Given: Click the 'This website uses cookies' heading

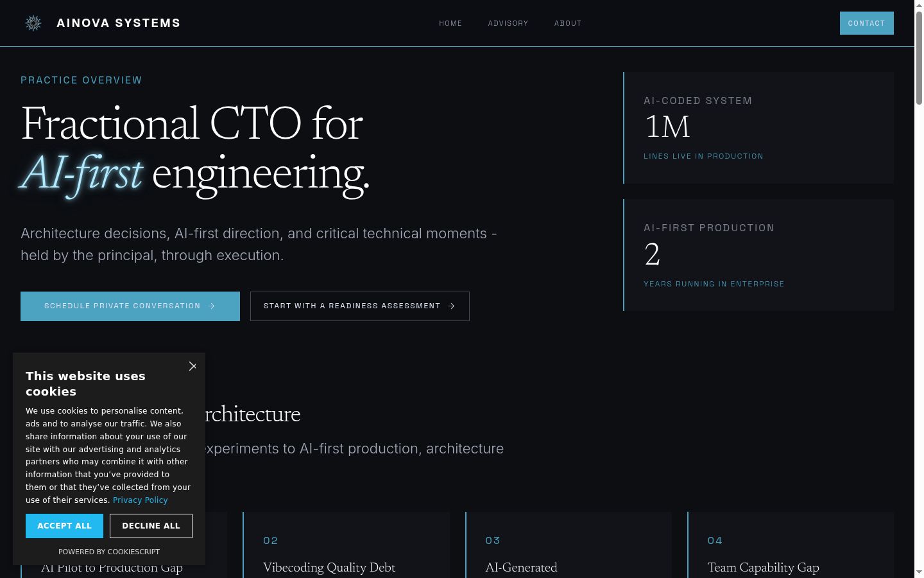Looking at the screenshot, I should point(85,383).
